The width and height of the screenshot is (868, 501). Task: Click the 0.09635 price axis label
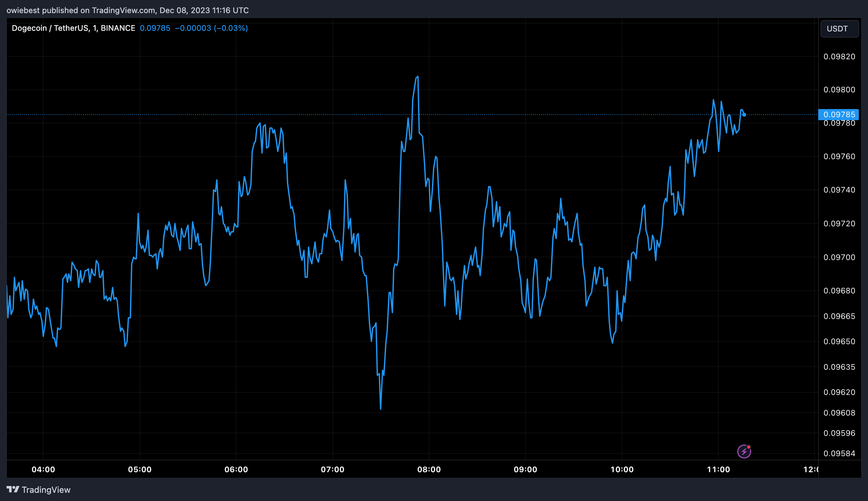pyautogui.click(x=839, y=367)
